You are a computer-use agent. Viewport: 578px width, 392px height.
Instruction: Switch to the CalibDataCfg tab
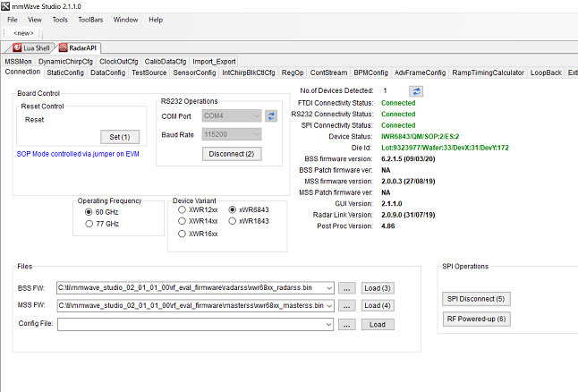click(x=166, y=61)
